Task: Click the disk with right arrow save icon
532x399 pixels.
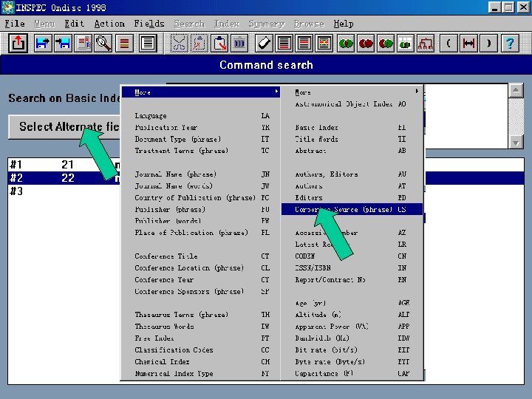Action: click(43, 43)
